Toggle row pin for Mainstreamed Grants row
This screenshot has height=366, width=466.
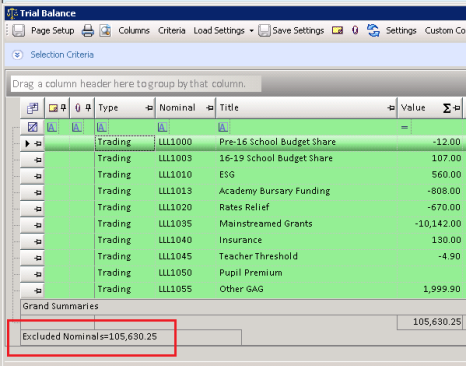pyautogui.click(x=38, y=225)
